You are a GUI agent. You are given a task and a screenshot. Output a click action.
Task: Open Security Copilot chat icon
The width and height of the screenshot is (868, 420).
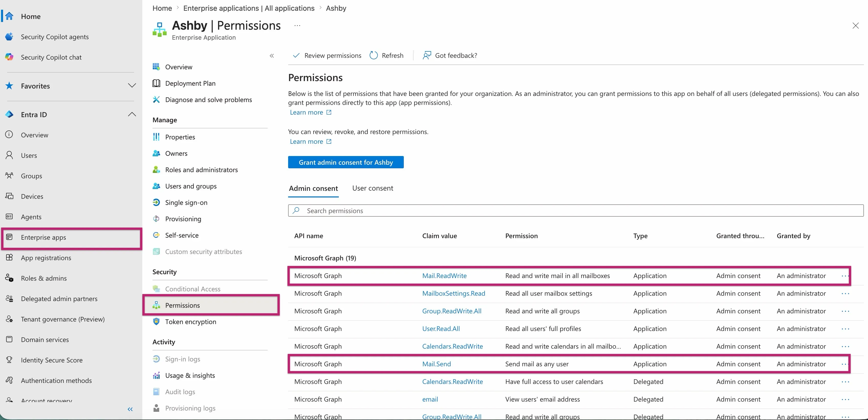[x=9, y=57]
